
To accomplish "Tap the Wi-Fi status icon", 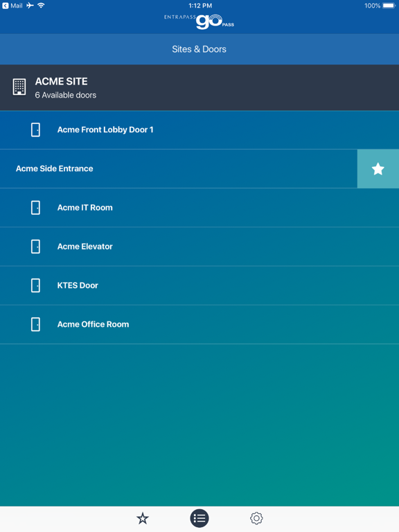I will (41, 5).
